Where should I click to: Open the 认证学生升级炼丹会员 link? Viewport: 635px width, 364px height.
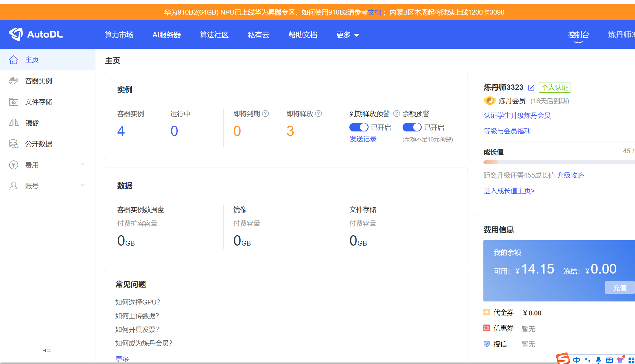tap(517, 116)
